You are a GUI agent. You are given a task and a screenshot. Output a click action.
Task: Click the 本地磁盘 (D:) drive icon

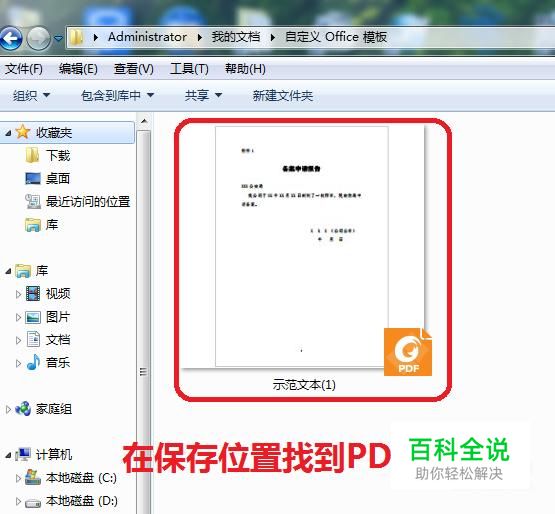tap(33, 503)
